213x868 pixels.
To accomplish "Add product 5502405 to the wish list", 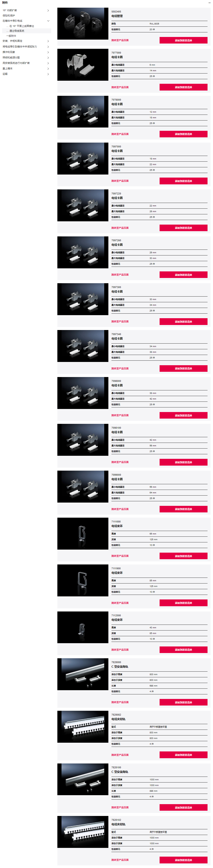I will (183, 40).
